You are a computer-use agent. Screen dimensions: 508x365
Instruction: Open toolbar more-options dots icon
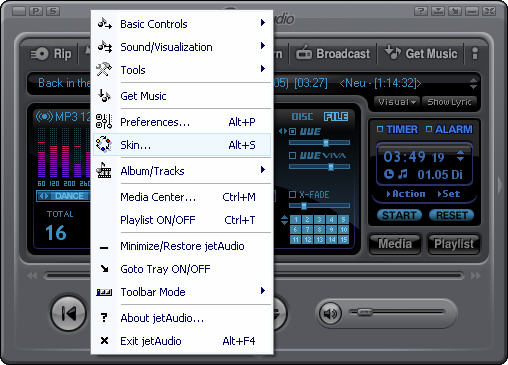[475, 53]
